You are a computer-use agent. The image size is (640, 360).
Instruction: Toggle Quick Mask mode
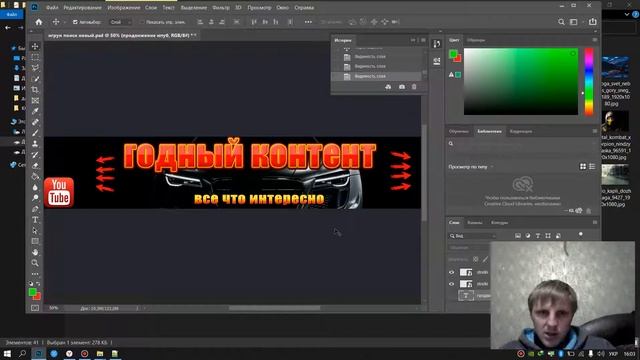[x=35, y=308]
